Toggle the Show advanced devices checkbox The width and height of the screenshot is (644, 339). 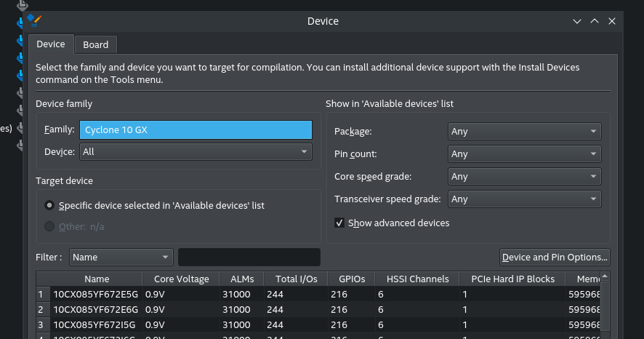(x=339, y=223)
